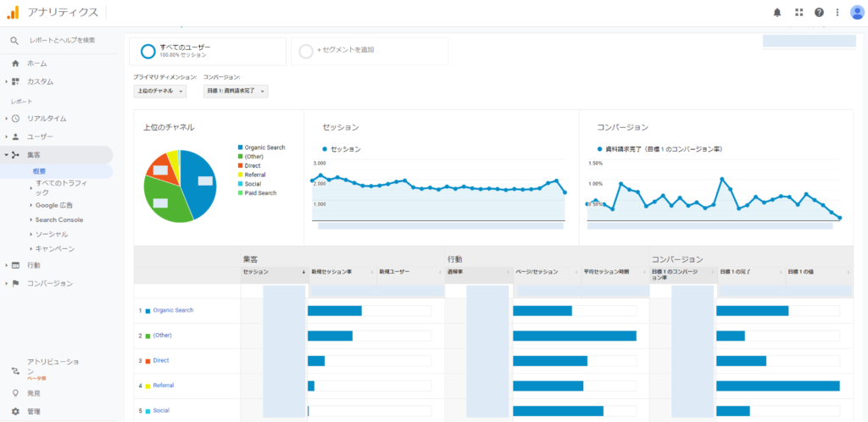Click the Analytics logo icon
This screenshot has width=868, height=422.
(13, 12)
